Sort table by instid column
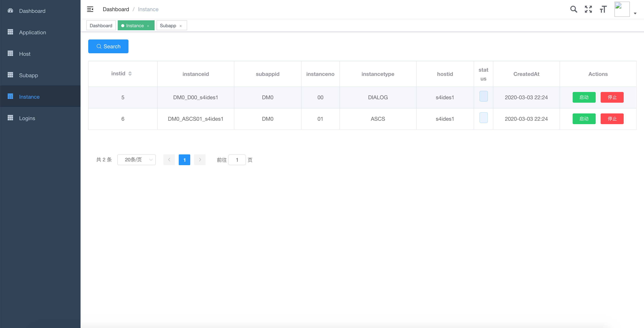Image resolution: width=644 pixels, height=328 pixels. point(130,73)
